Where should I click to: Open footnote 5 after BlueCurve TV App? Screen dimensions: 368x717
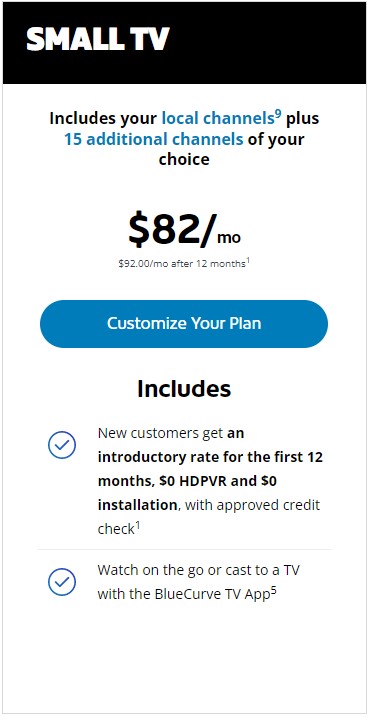pyautogui.click(x=273, y=591)
